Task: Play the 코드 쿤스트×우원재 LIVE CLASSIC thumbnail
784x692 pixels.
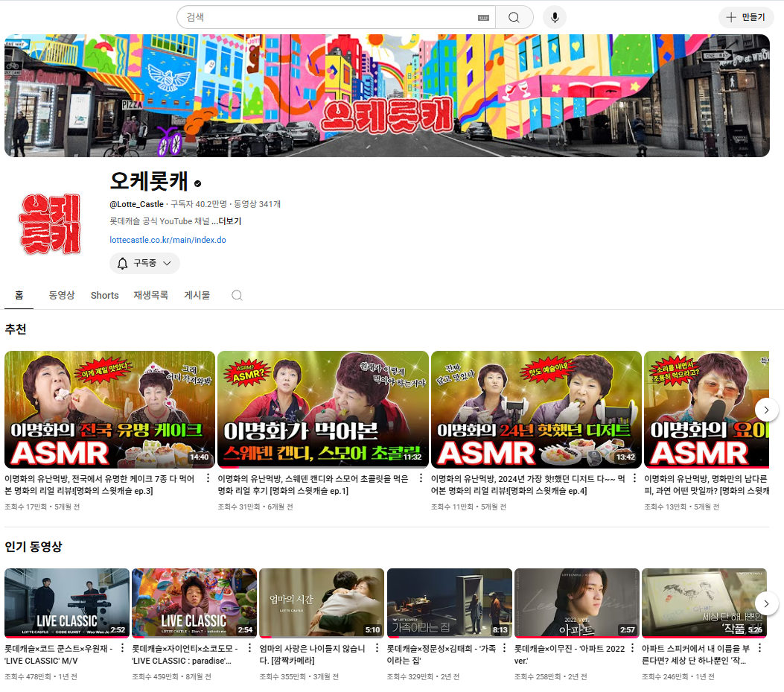Action: (x=67, y=603)
